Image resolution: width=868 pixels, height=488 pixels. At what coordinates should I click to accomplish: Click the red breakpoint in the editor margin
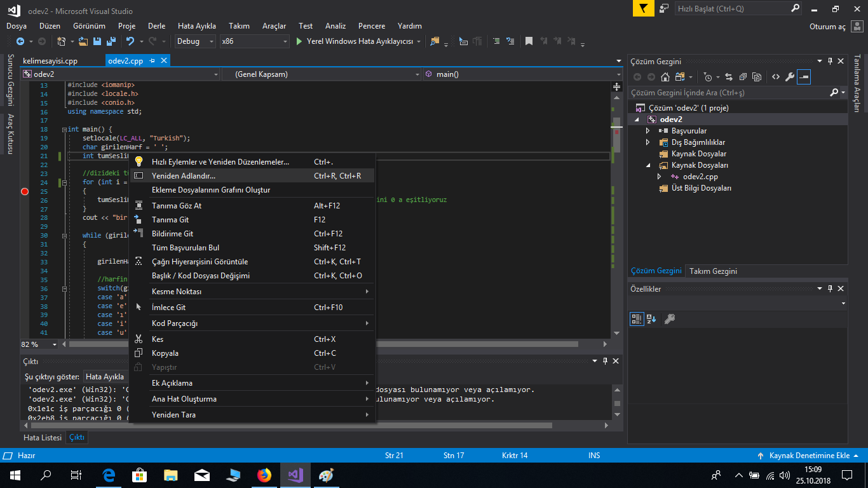pos(25,191)
